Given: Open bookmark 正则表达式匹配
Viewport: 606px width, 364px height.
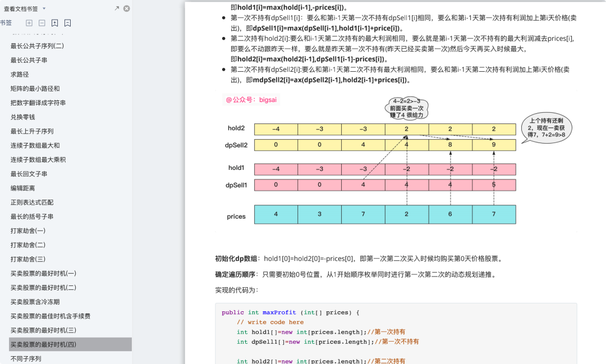Looking at the screenshot, I should pyautogui.click(x=32, y=202).
